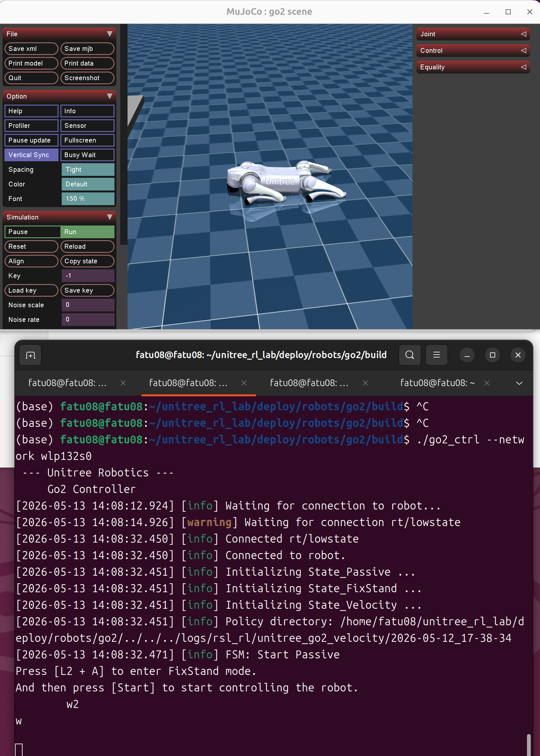Close the second terminal tab
This screenshot has height=756, width=540.
[x=244, y=383]
